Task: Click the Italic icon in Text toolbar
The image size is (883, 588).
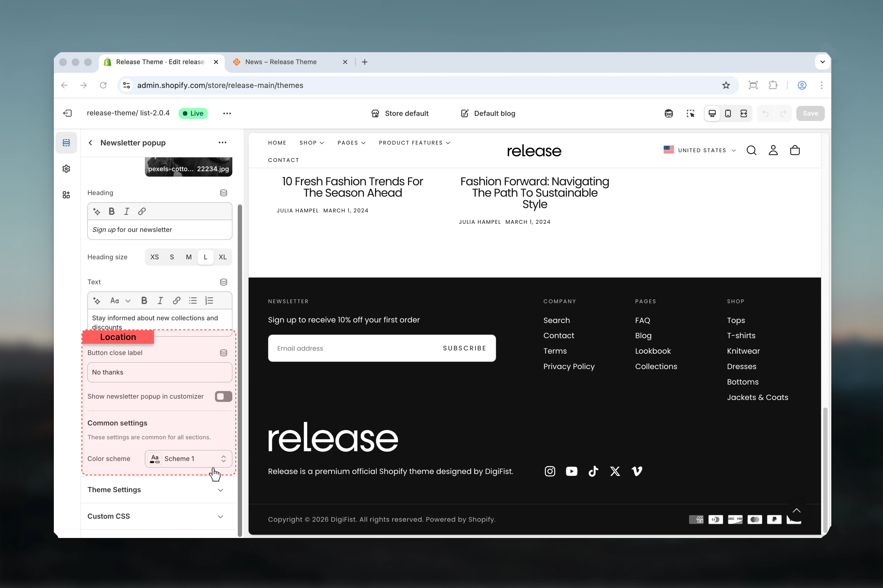Action: pyautogui.click(x=160, y=301)
